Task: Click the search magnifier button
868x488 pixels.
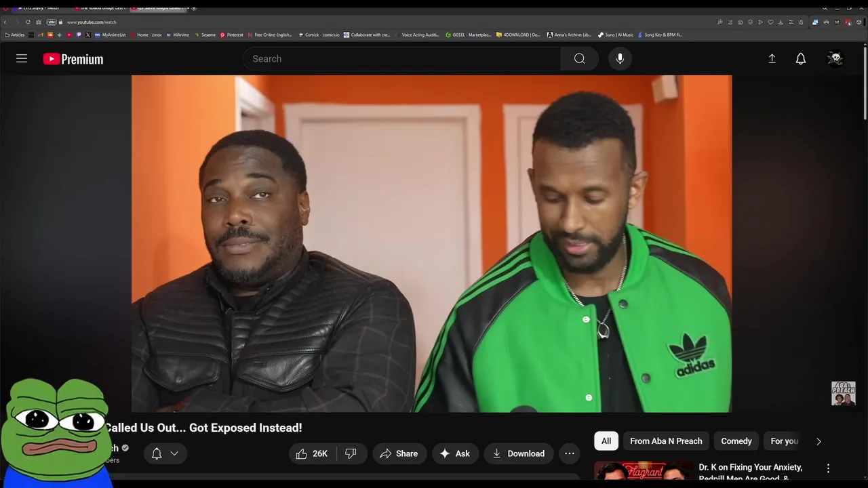Action: point(579,59)
